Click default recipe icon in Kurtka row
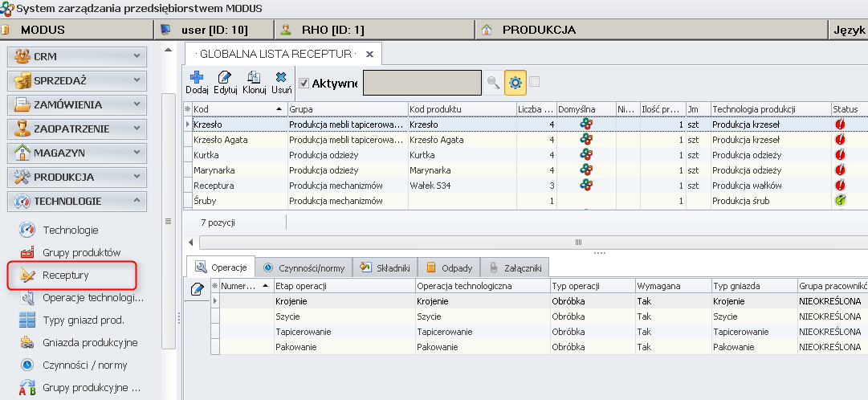The image size is (868, 400). 586,154
